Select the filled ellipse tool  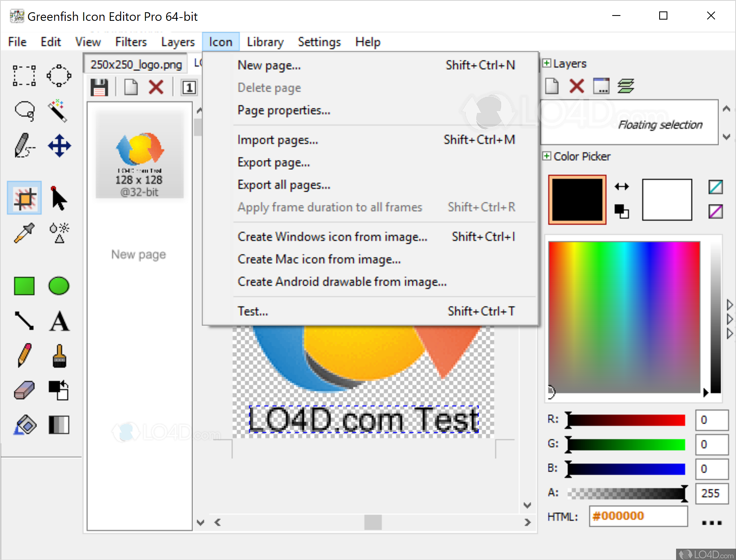point(58,286)
